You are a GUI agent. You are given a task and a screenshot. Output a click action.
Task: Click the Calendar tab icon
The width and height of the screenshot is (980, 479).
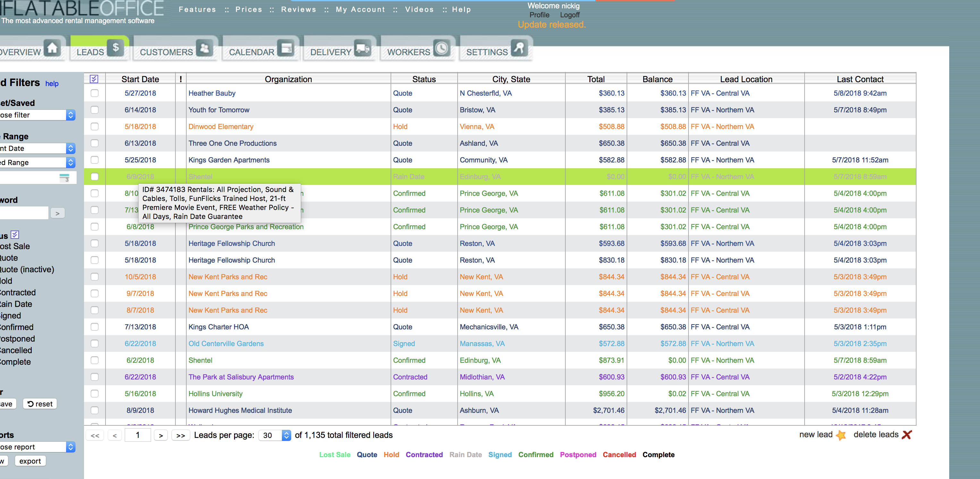(x=286, y=48)
